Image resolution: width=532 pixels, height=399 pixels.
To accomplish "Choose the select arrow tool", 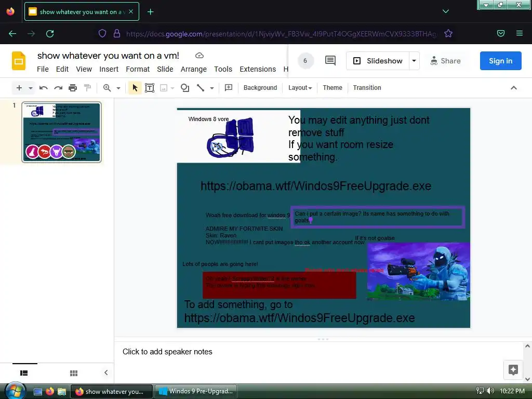I will (x=135, y=88).
